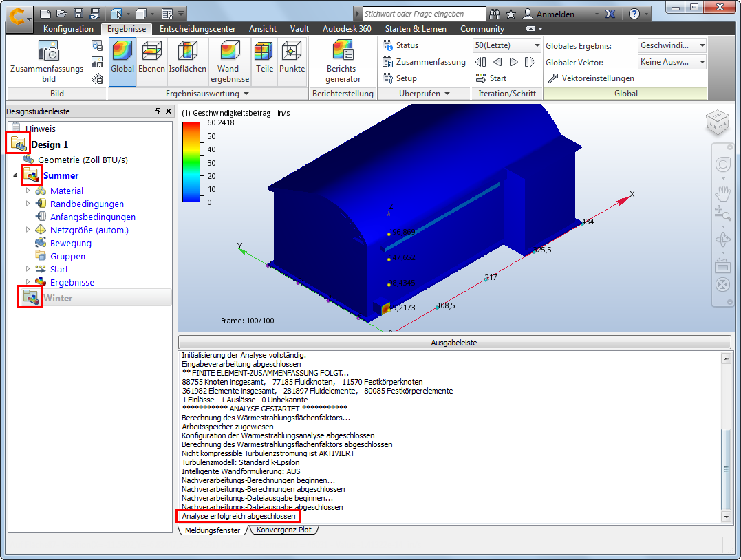Click the New file icon in the quick access toolbar
This screenshot has width=741, height=560.
45,14
